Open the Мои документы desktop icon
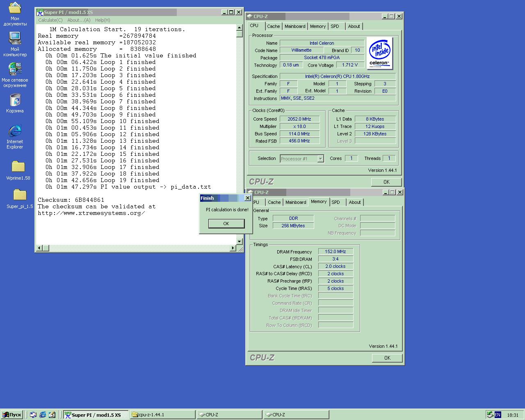 click(15, 14)
